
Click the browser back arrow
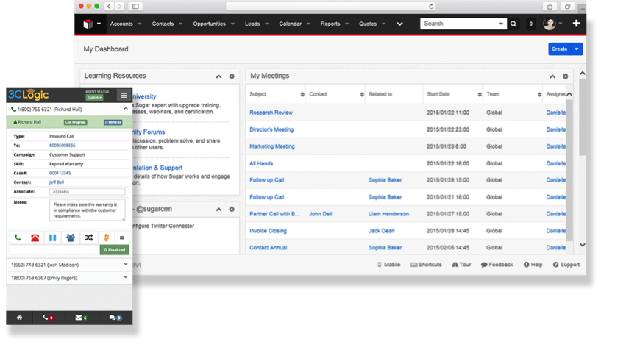pyautogui.click(x=109, y=7)
